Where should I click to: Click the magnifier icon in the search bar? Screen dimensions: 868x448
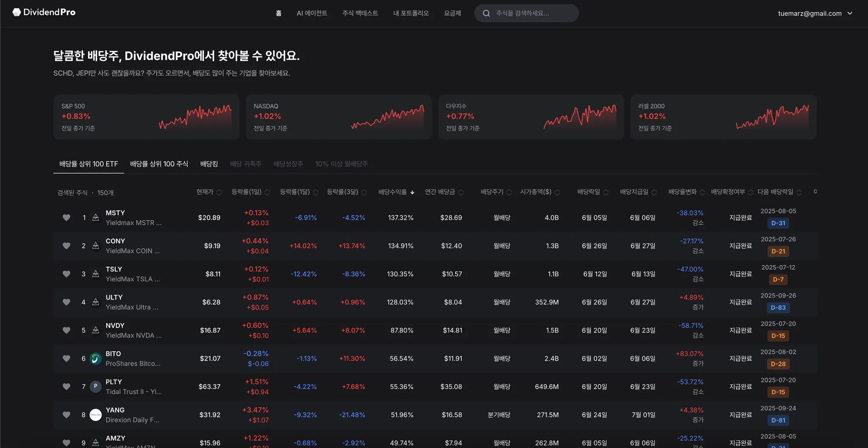click(487, 14)
